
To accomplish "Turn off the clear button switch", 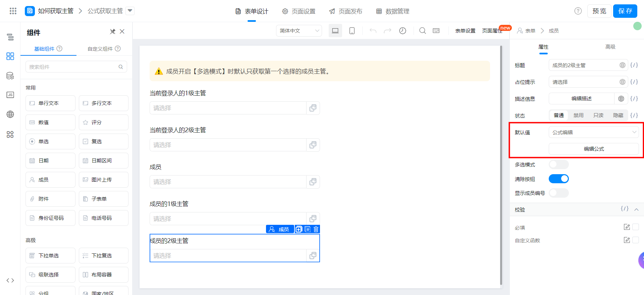I will [x=559, y=179].
